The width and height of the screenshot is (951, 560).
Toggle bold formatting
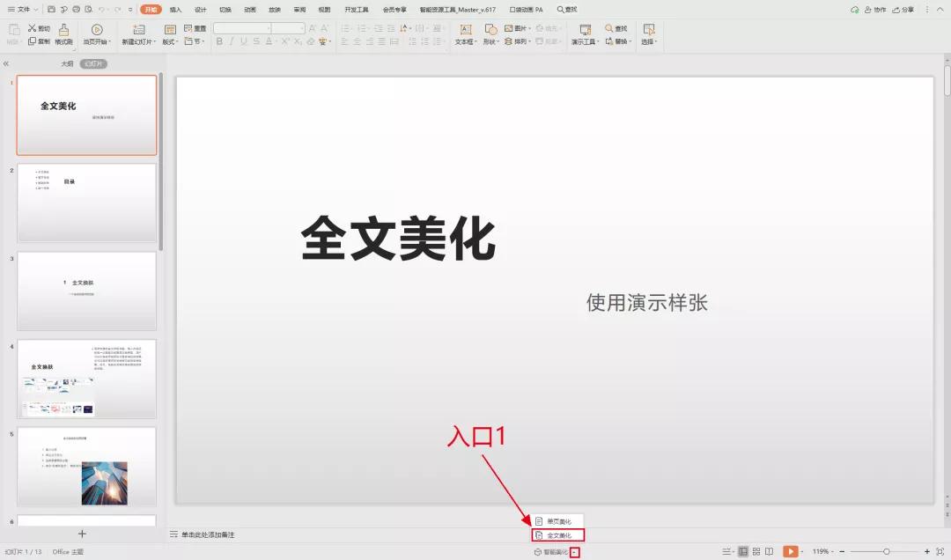pyautogui.click(x=218, y=41)
